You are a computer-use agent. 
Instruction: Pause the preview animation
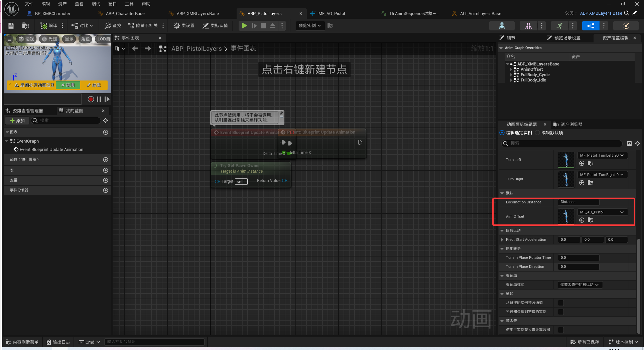(x=99, y=99)
